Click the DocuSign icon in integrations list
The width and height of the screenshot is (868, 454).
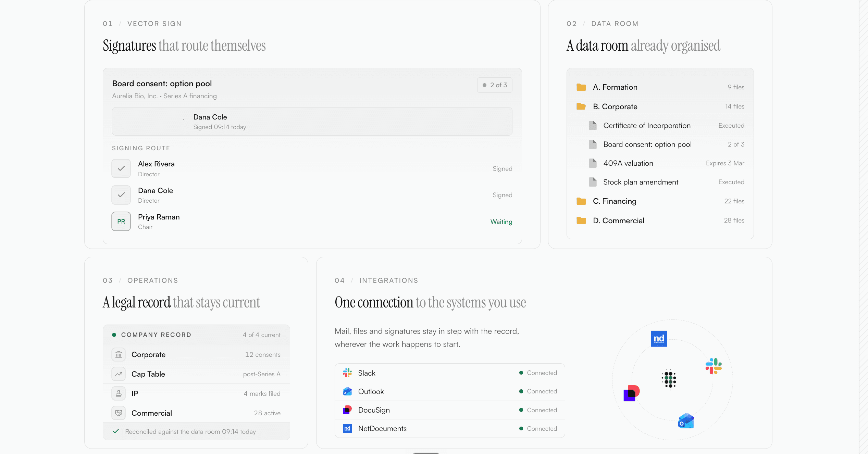point(347,410)
